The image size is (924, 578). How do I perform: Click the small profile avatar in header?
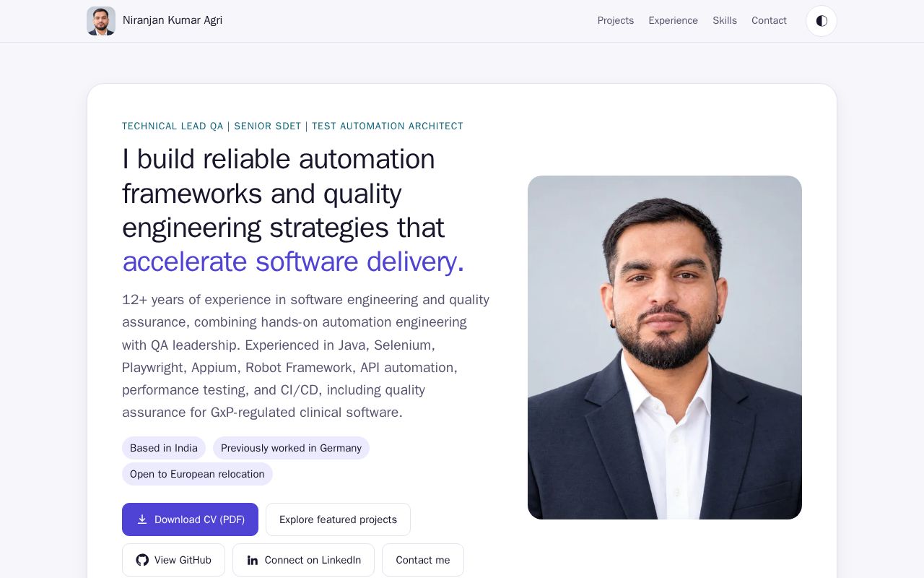point(101,21)
